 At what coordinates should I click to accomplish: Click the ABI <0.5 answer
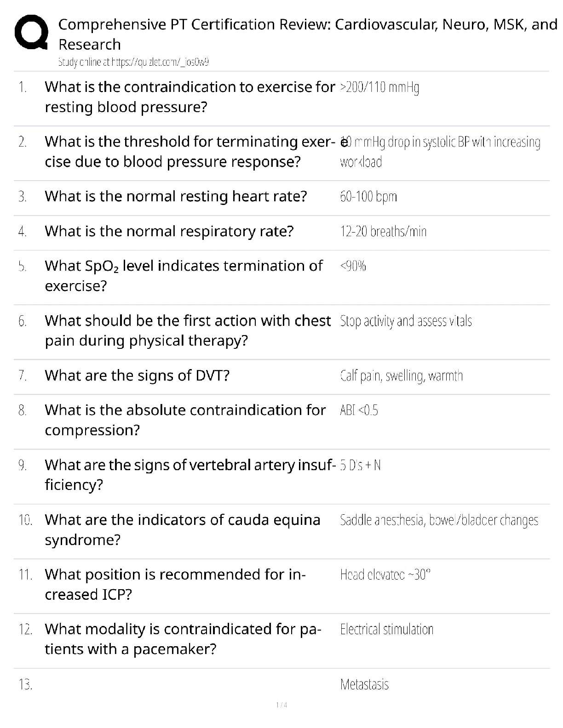(359, 410)
